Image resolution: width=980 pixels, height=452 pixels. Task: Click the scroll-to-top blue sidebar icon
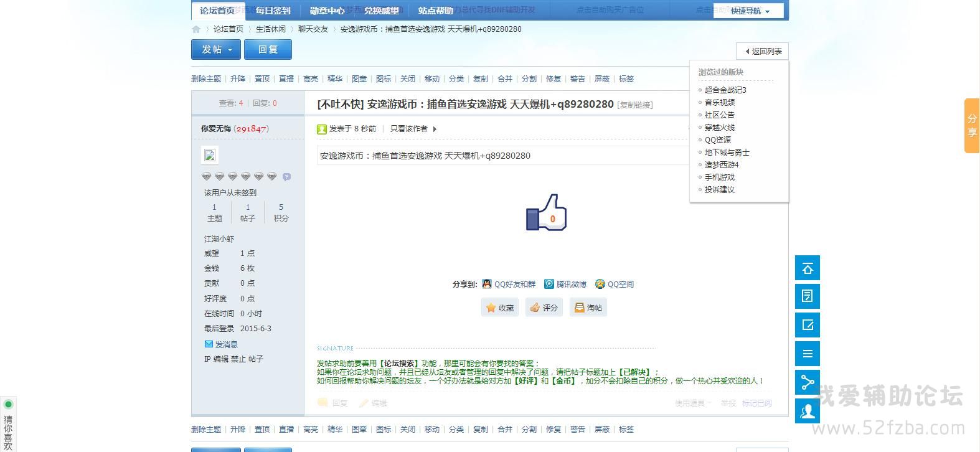808,268
